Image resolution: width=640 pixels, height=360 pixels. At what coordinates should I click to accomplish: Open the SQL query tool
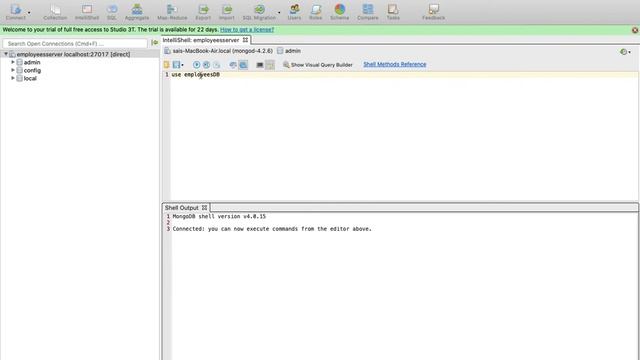click(x=112, y=11)
